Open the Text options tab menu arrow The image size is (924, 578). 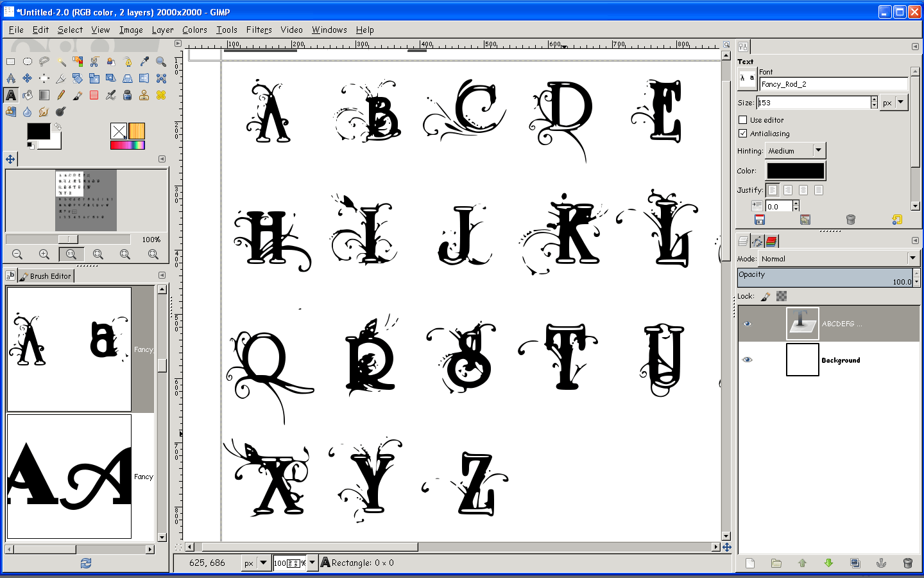pos(915,46)
